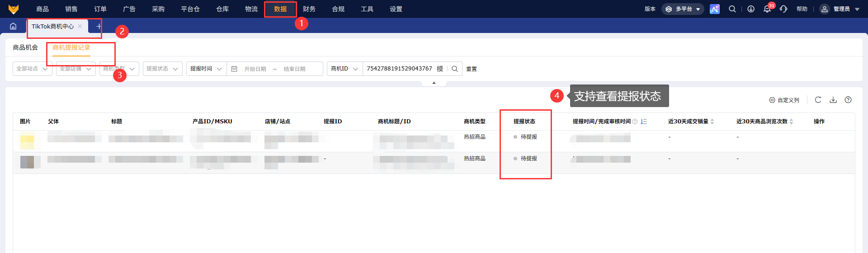This screenshot has width=868, height=253.
Task: Select the TikTok商机中心 page tab
Action: (x=53, y=26)
